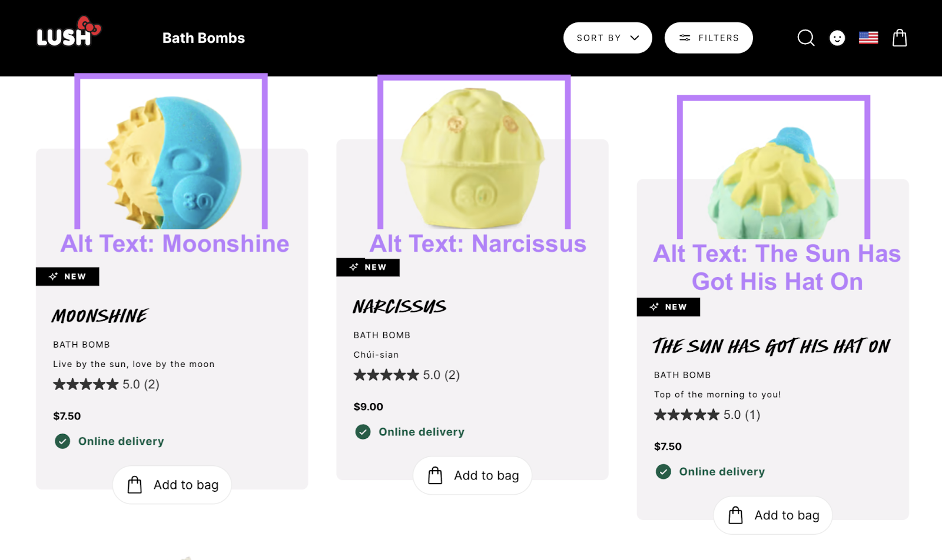Add Narcissus to bag
942x560 pixels.
tap(472, 475)
